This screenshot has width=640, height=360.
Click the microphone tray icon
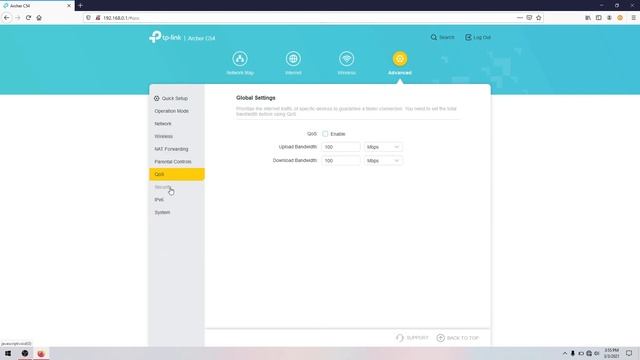[x=573, y=353]
